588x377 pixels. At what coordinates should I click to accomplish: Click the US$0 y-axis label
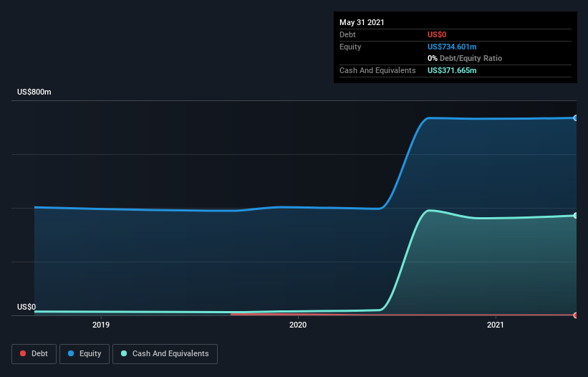point(26,307)
